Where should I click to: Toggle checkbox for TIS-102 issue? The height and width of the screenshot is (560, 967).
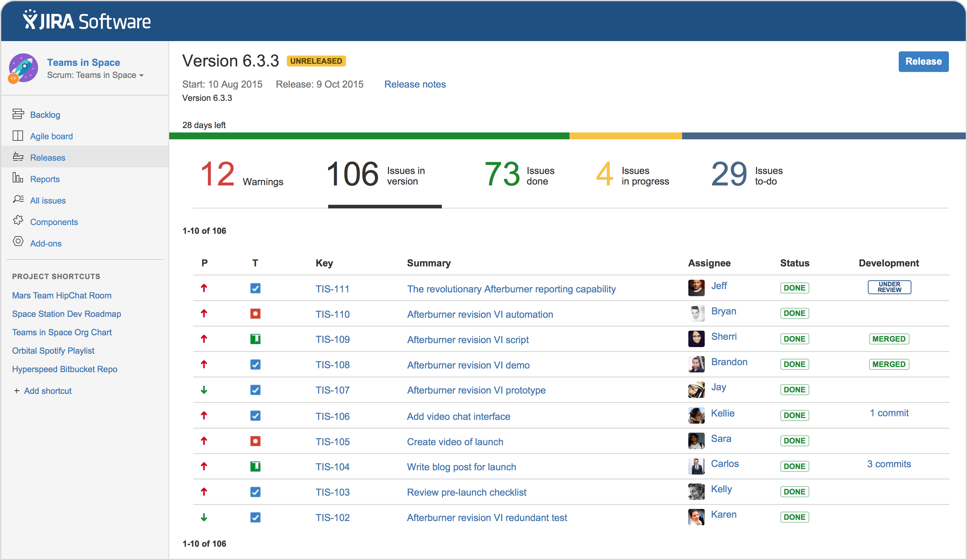255,518
